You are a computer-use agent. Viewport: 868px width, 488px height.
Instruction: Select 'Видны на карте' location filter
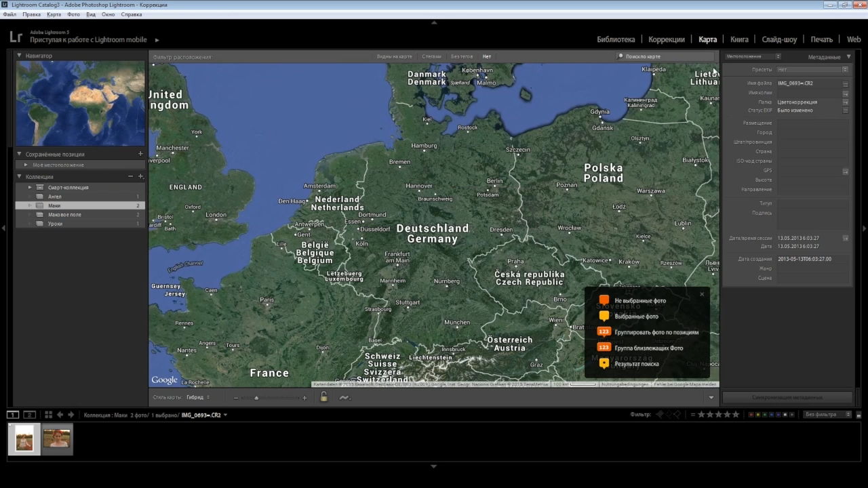[394, 56]
